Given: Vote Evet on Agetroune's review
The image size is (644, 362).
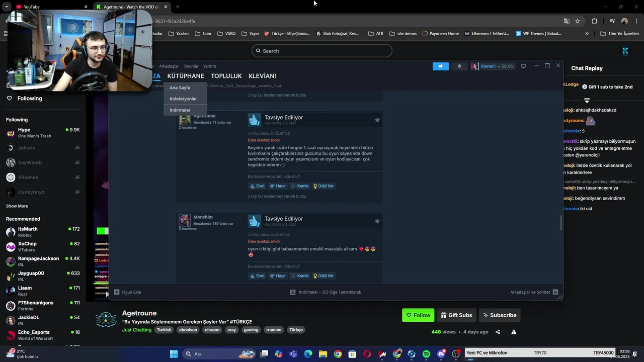Looking at the screenshot, I should [x=257, y=186].
